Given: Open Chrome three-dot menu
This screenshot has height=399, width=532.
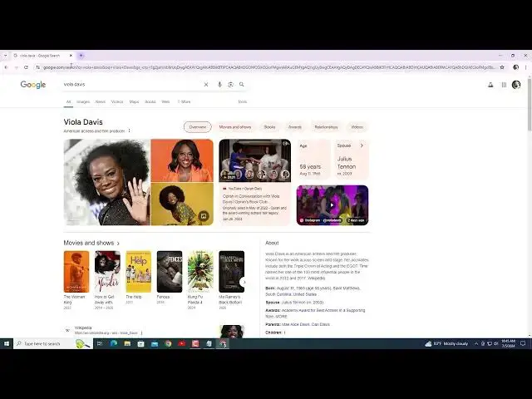Looking at the screenshot, I should pos(526,67).
